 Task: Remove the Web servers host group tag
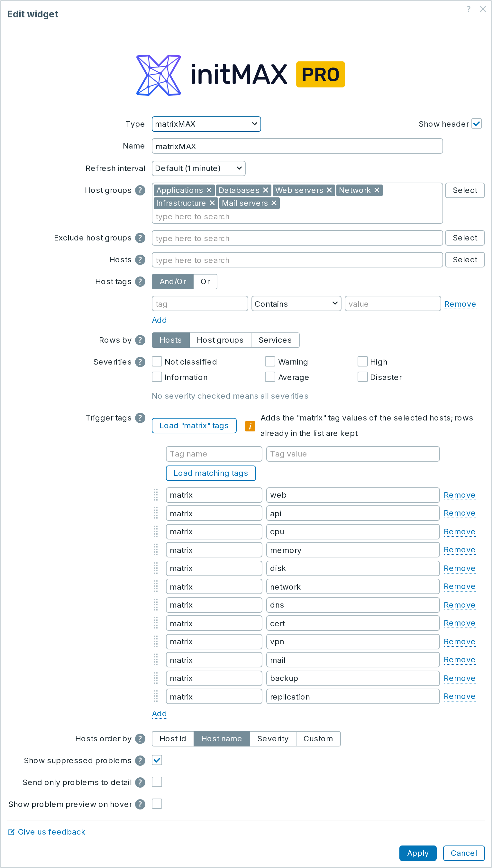point(330,190)
